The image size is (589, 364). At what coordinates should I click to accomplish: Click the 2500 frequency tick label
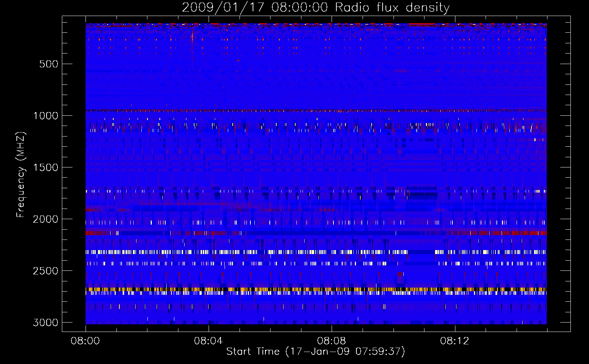46,271
